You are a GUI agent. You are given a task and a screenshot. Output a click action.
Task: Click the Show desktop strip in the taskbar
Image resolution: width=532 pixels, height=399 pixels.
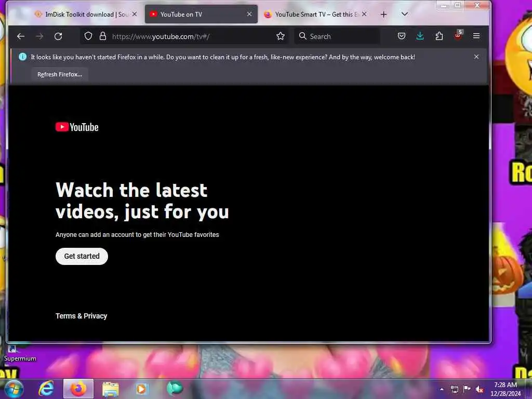(x=528, y=389)
